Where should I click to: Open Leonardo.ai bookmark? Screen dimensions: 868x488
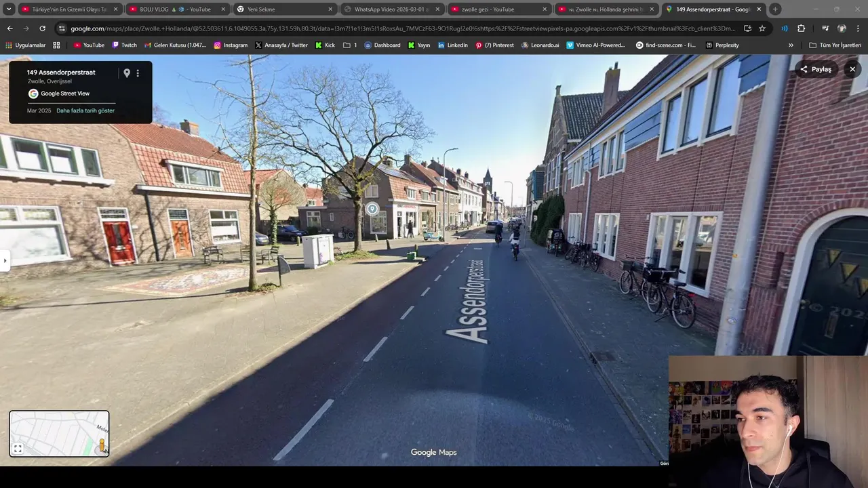tap(540, 45)
